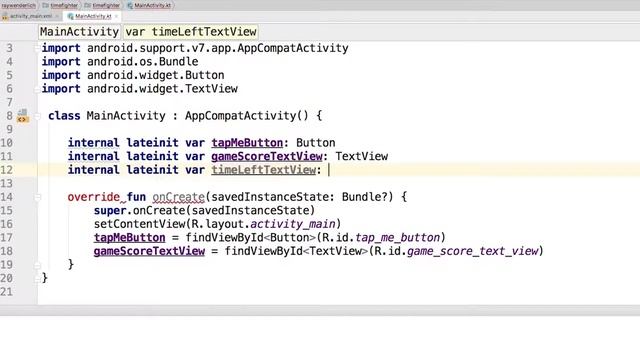Click 'MainActivity' in the class declaration
This screenshot has height=360, width=640.
point(126,116)
